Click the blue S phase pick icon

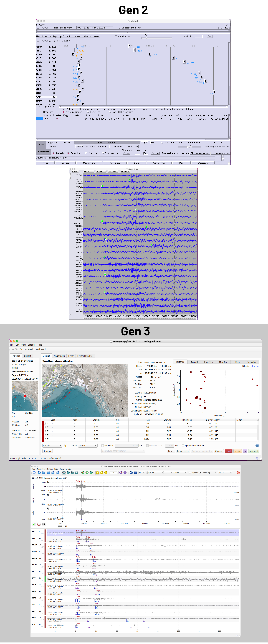(x=135, y=473)
